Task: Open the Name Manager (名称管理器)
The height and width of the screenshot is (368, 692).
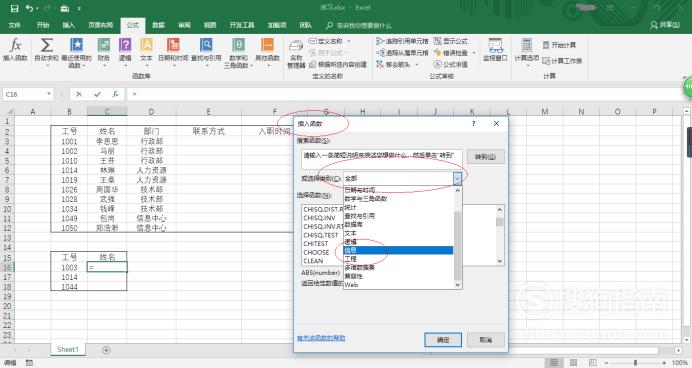Action: click(296, 53)
